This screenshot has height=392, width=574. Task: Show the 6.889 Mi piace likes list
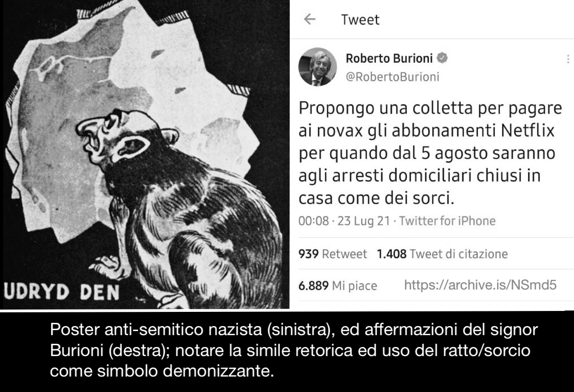(x=338, y=286)
